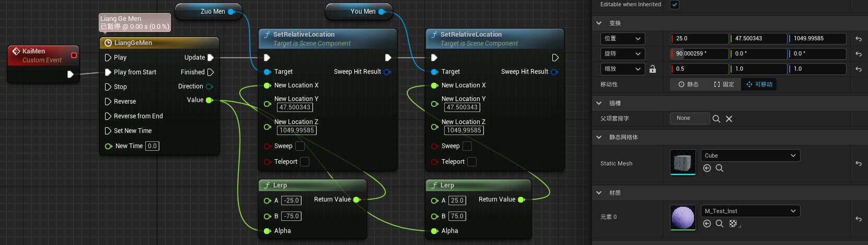Click Set New Time exec pin
Screen dimensions: 868x245
click(108, 131)
